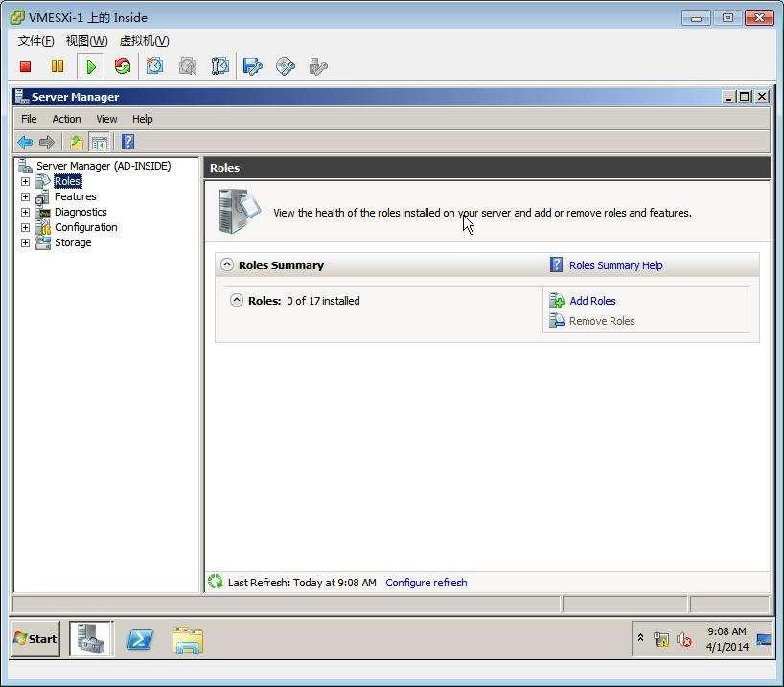Select Diagnostics in the tree
784x687 pixels.
pos(81,212)
